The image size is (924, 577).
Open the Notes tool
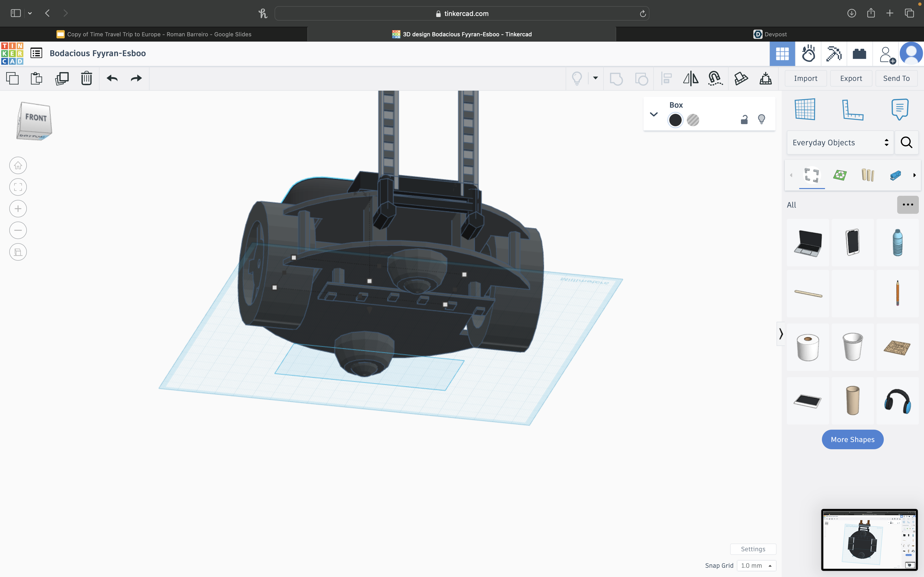(900, 110)
